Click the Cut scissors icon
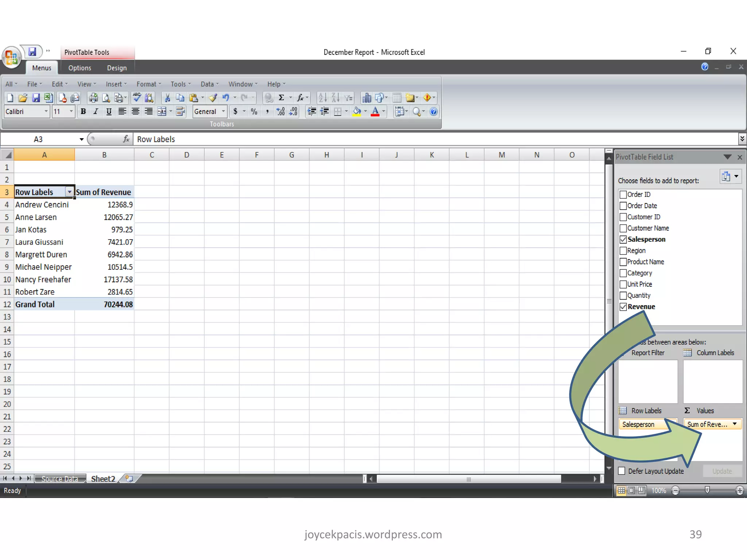The image size is (747, 560). click(x=167, y=98)
